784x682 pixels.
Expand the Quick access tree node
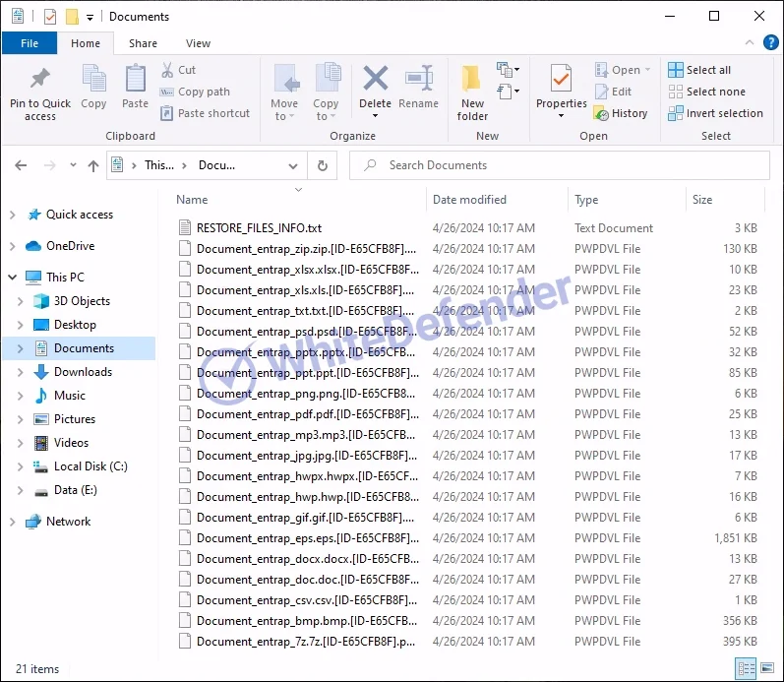coord(12,215)
